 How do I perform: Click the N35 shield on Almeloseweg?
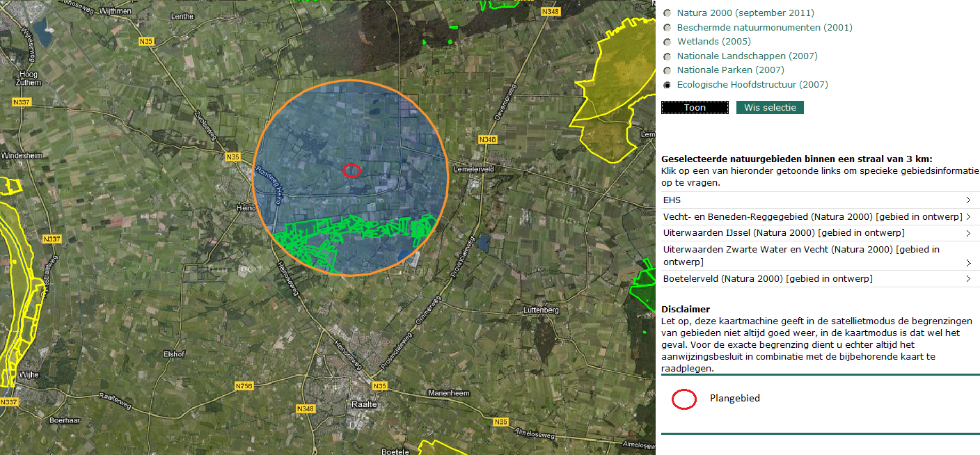coord(500,422)
